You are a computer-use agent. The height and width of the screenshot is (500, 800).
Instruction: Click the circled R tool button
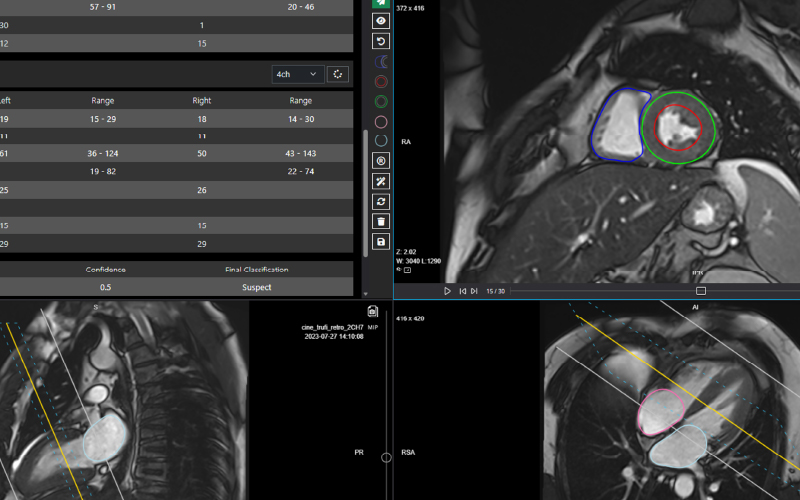click(381, 161)
